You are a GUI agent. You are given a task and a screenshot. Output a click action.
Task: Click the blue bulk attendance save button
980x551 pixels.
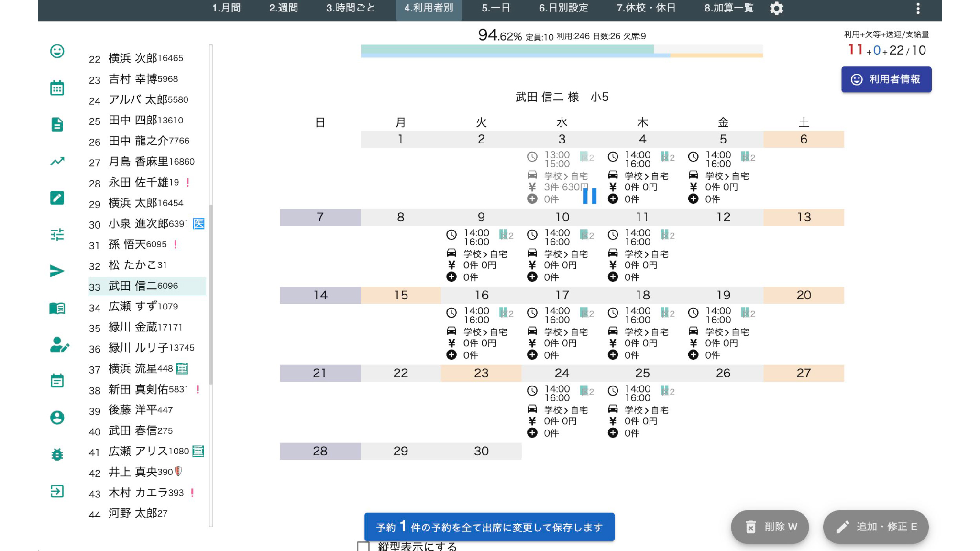(x=489, y=527)
